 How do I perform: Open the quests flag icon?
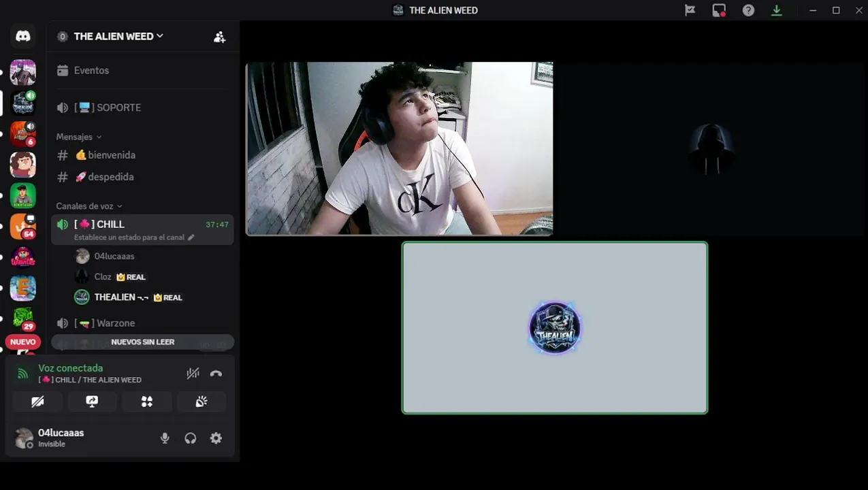pyautogui.click(x=690, y=10)
